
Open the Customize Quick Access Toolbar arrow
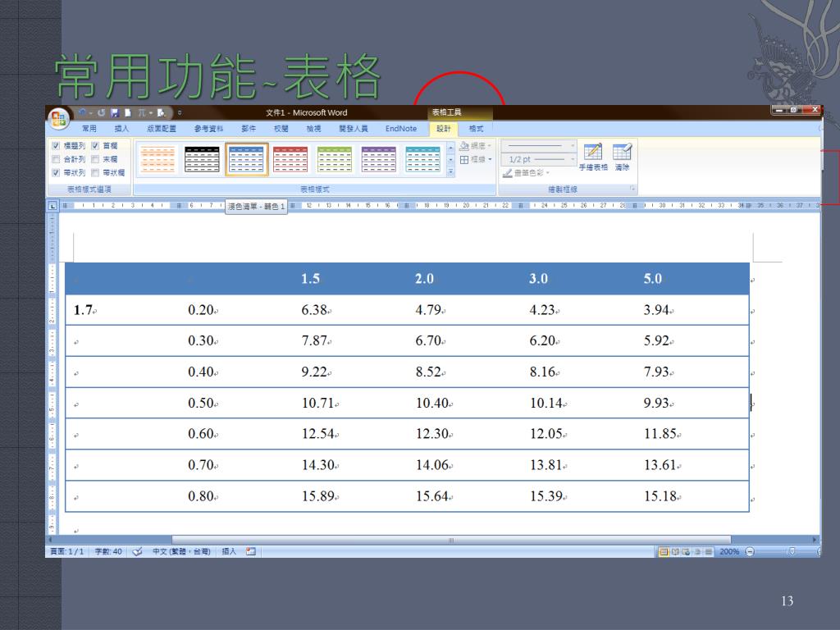[180, 112]
